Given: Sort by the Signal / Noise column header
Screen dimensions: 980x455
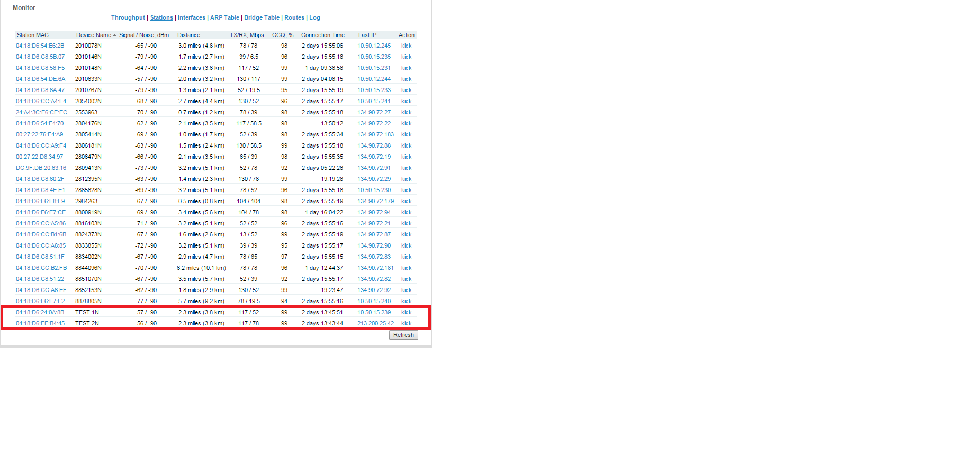Looking at the screenshot, I should coord(144,35).
